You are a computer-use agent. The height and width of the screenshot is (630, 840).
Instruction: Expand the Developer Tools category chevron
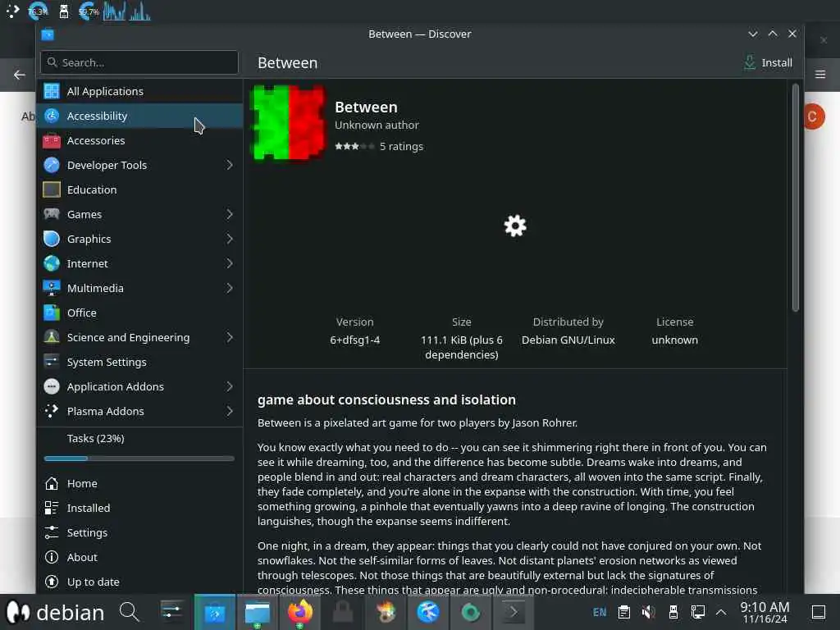(x=230, y=165)
